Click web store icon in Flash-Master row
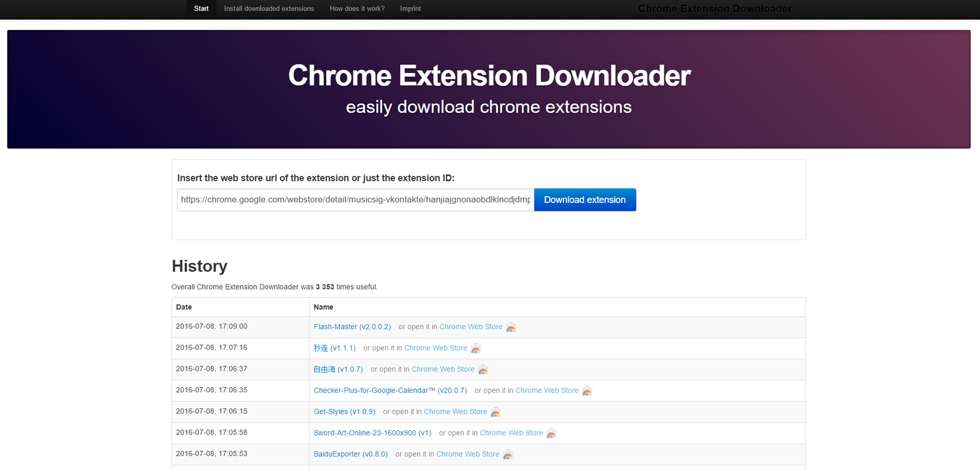Viewport: 980px width, 470px height. [x=511, y=327]
